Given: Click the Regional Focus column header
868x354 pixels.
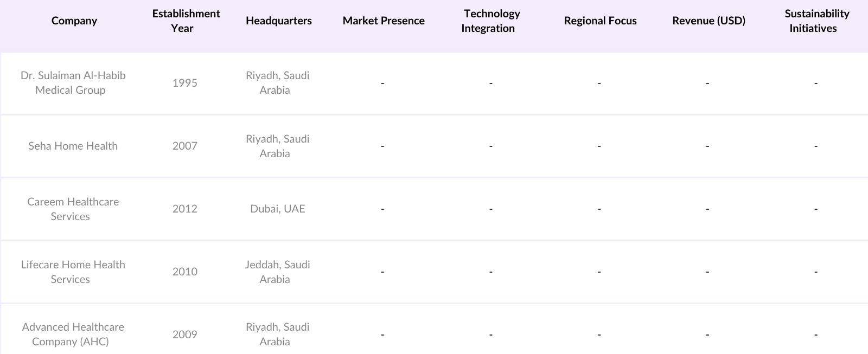Looking at the screenshot, I should 600,21.
